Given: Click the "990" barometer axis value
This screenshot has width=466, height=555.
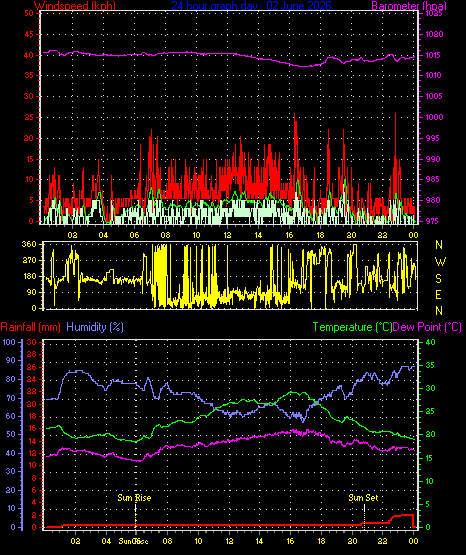Looking at the screenshot, I should [x=434, y=159].
